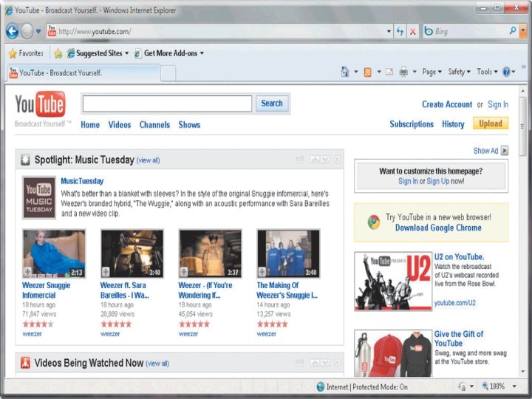Click the Read Mail icon
The width and height of the screenshot is (532, 399).
click(389, 72)
